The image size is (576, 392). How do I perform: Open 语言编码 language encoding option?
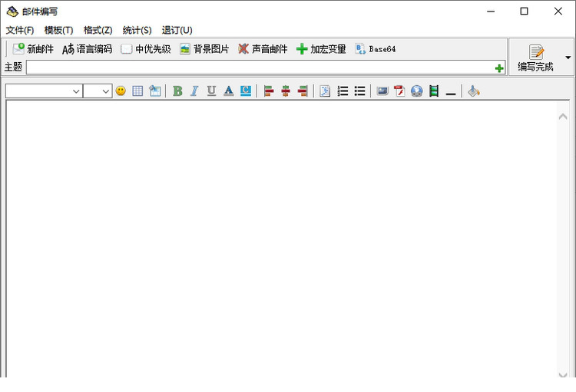[87, 49]
